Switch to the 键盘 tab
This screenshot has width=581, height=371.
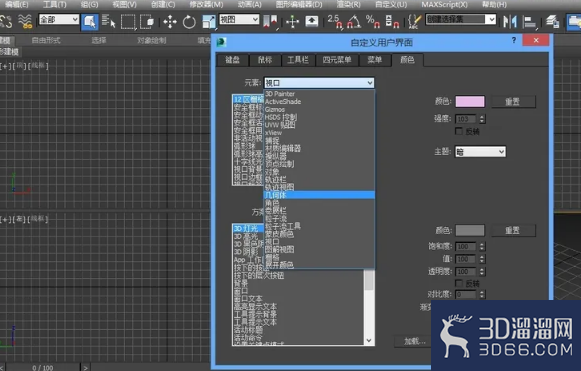(232, 60)
